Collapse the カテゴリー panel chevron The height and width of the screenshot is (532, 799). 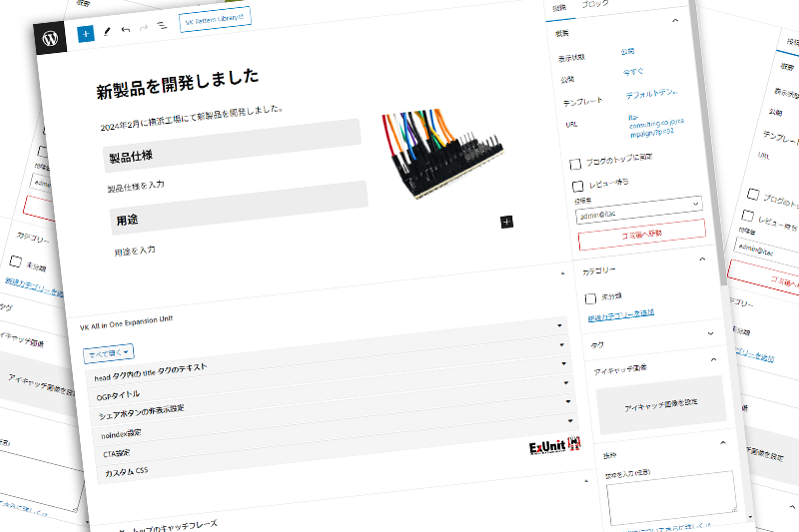point(703,260)
